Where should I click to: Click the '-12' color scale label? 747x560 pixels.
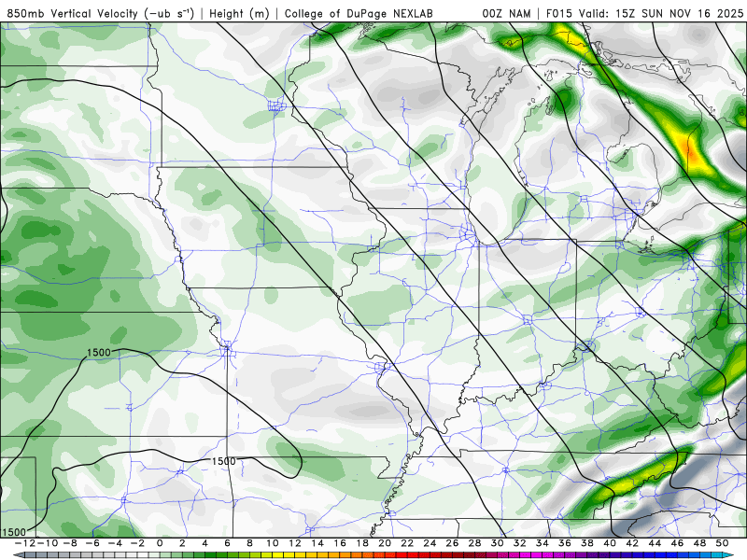[x=24, y=543]
